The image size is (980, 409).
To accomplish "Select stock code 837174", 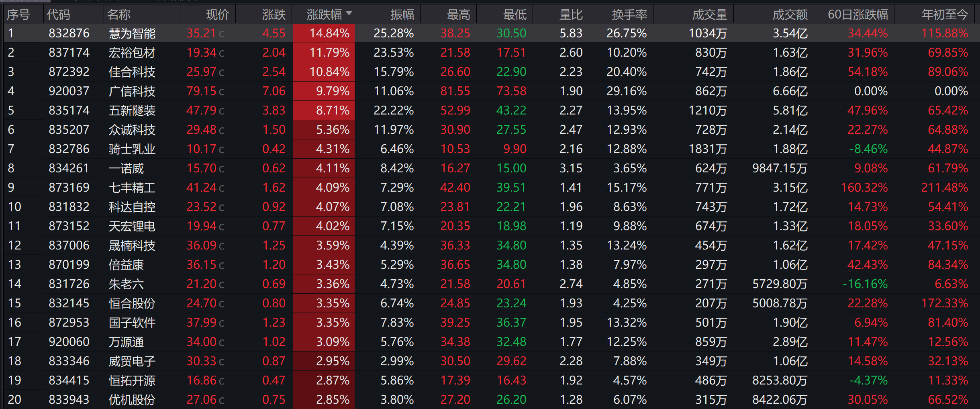I will [69, 53].
